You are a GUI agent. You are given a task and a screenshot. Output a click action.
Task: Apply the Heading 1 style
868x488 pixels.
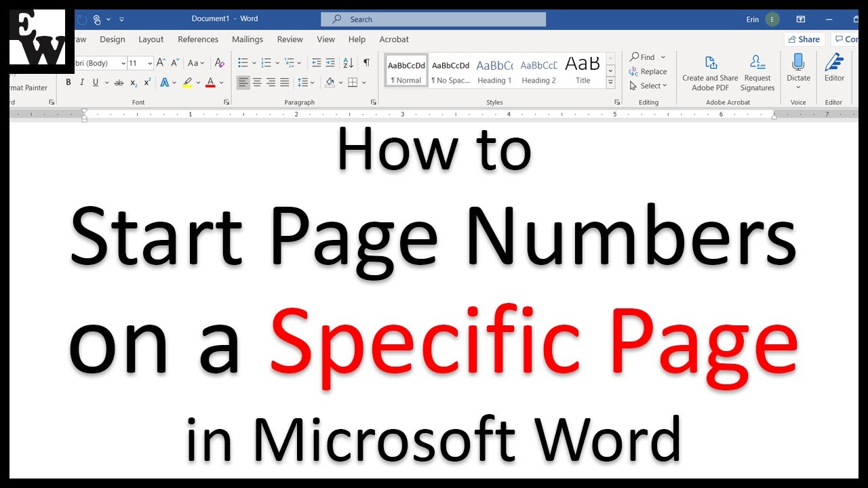(x=494, y=71)
